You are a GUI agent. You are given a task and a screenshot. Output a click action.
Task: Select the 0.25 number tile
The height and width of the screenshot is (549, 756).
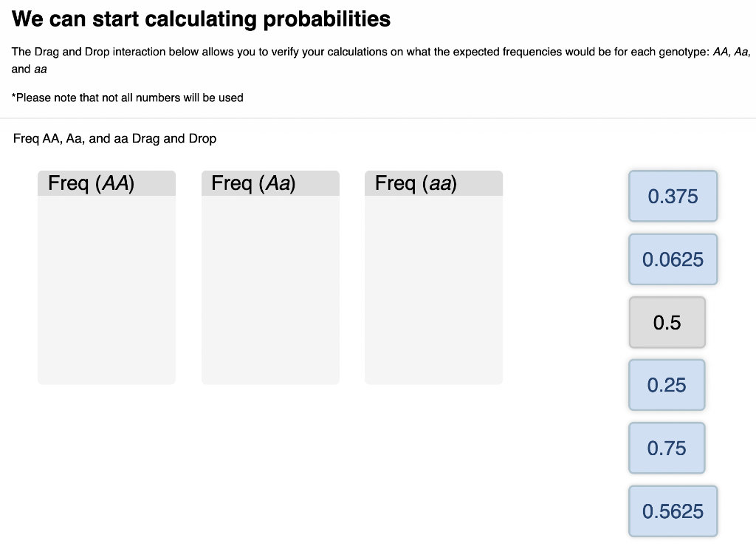(x=667, y=384)
